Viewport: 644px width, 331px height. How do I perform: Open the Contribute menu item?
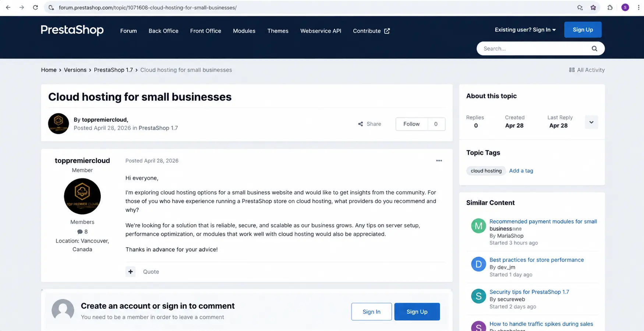coord(367,31)
